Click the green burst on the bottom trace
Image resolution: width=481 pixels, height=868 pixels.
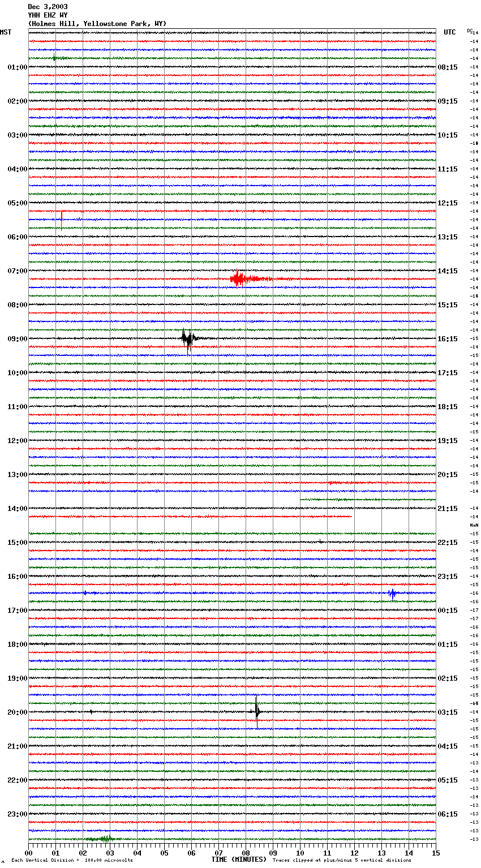[103, 839]
